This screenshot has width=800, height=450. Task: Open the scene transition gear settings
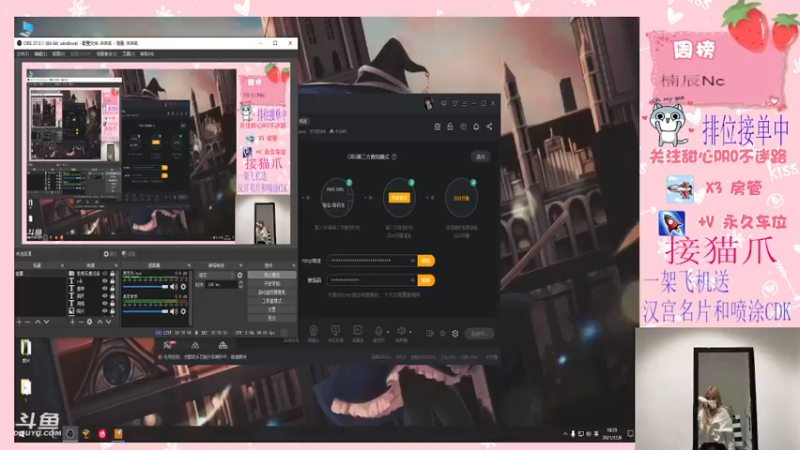(x=240, y=275)
